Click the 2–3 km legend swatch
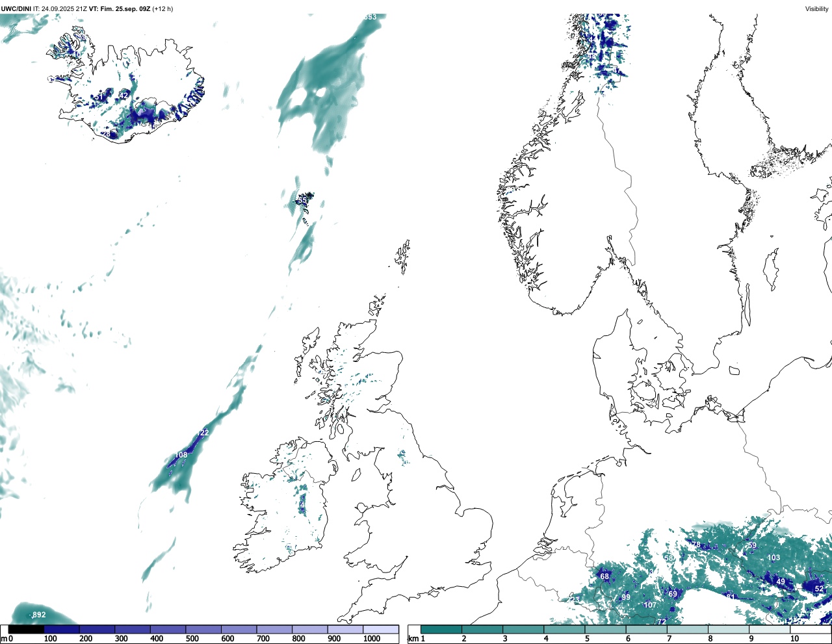The image size is (832, 644). point(482,630)
